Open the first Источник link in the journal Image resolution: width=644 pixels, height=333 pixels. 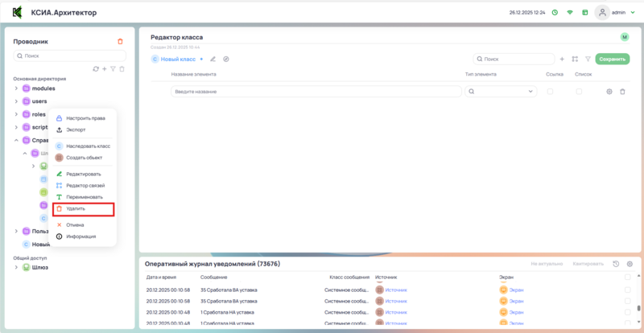point(396,289)
